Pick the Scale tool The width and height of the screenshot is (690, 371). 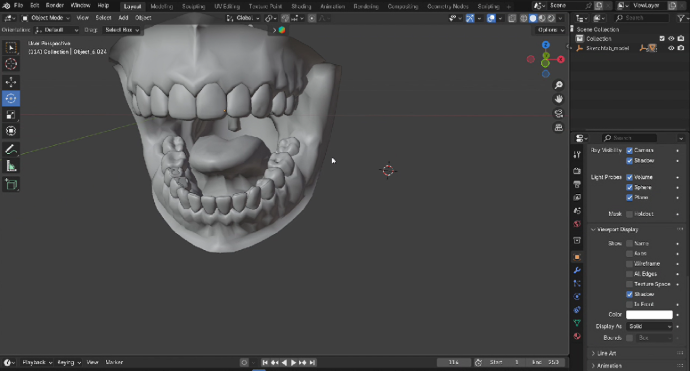coord(11,114)
